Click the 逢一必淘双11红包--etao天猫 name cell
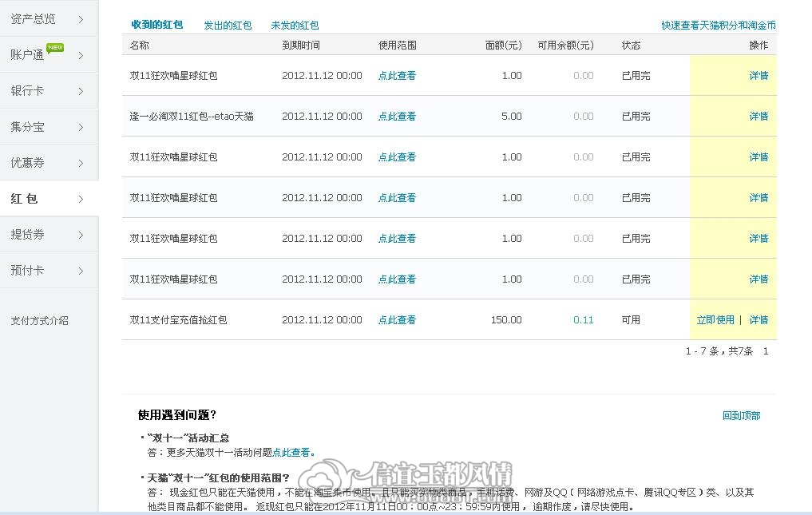Viewport: 812px width, 515px height. (x=192, y=116)
